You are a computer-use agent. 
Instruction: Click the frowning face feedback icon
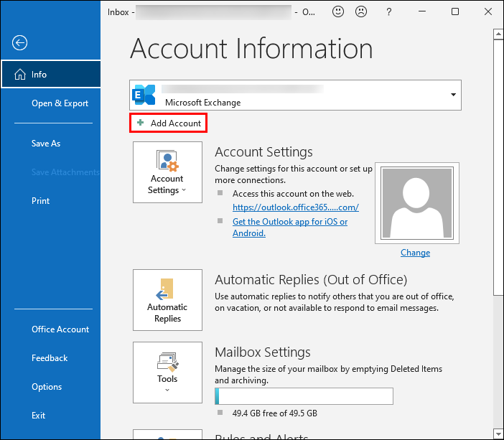(x=361, y=12)
